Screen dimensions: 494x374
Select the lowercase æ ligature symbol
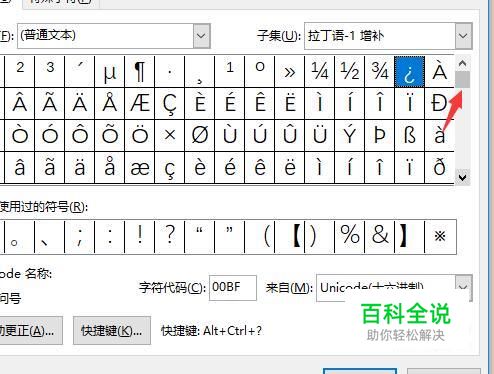140,167
